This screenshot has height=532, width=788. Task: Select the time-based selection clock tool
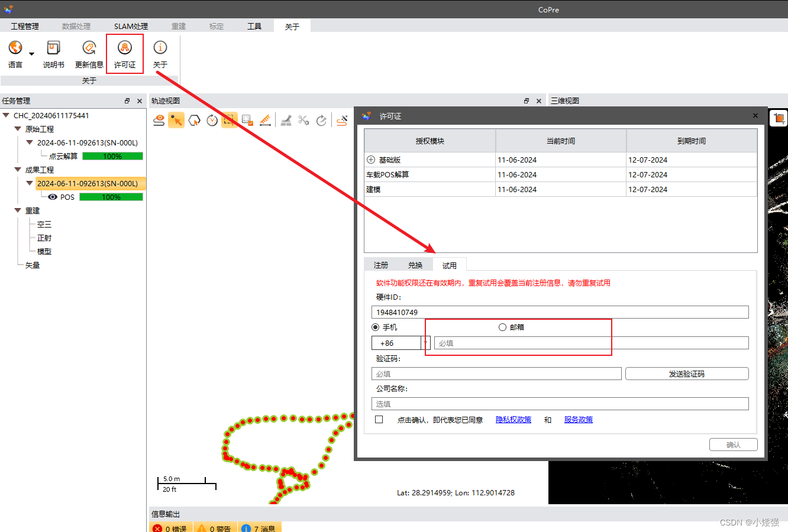[212, 120]
